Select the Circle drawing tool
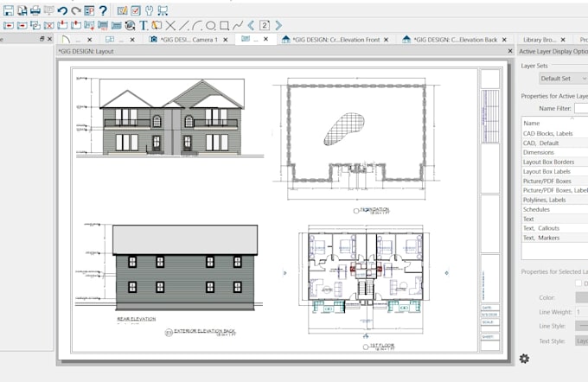Image resolution: width=588 pixels, height=382 pixels. [211, 25]
